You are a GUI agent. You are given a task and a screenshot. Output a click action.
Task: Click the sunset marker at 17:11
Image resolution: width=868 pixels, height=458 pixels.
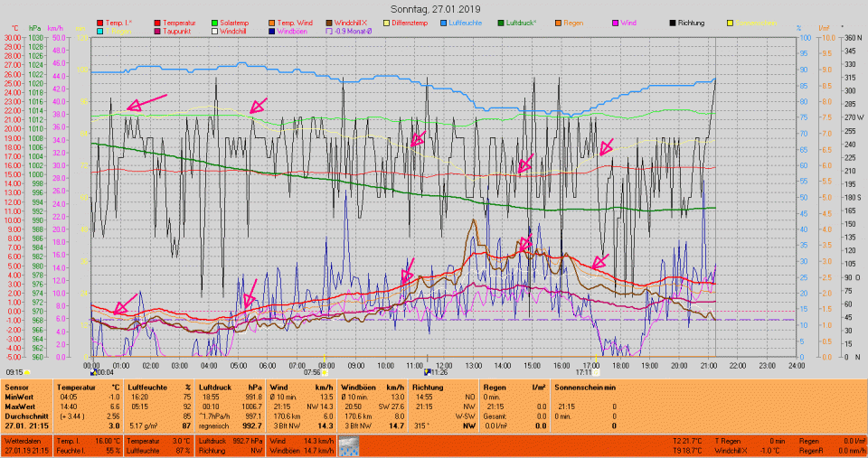[x=599, y=371]
